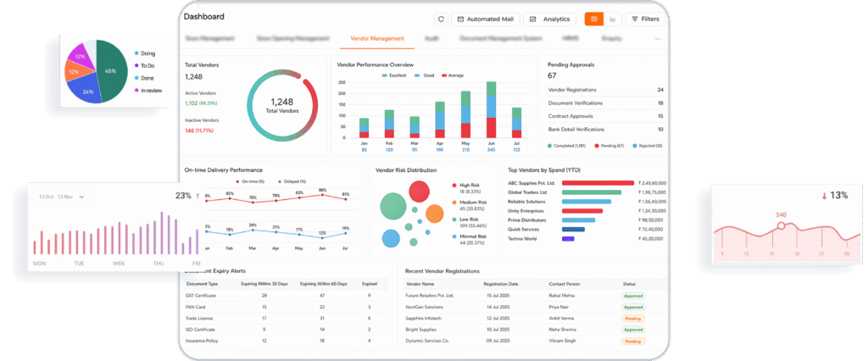Click the Doing legend item in pie card
The height and width of the screenshot is (361, 868).
coord(144,53)
